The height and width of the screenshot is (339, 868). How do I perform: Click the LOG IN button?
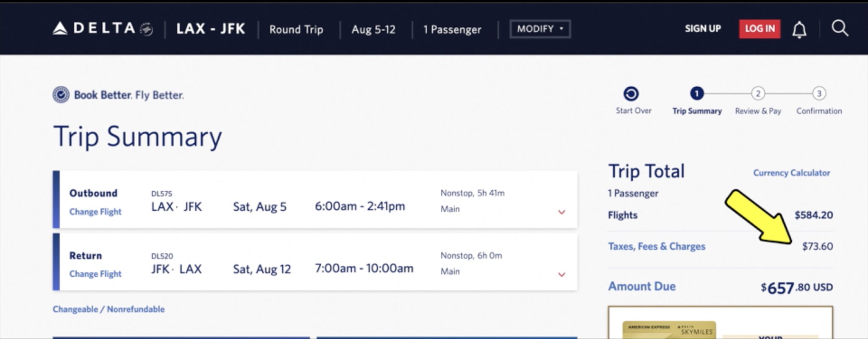(x=759, y=29)
